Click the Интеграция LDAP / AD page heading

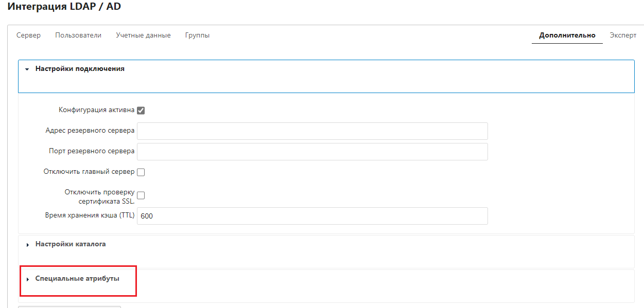(x=64, y=7)
